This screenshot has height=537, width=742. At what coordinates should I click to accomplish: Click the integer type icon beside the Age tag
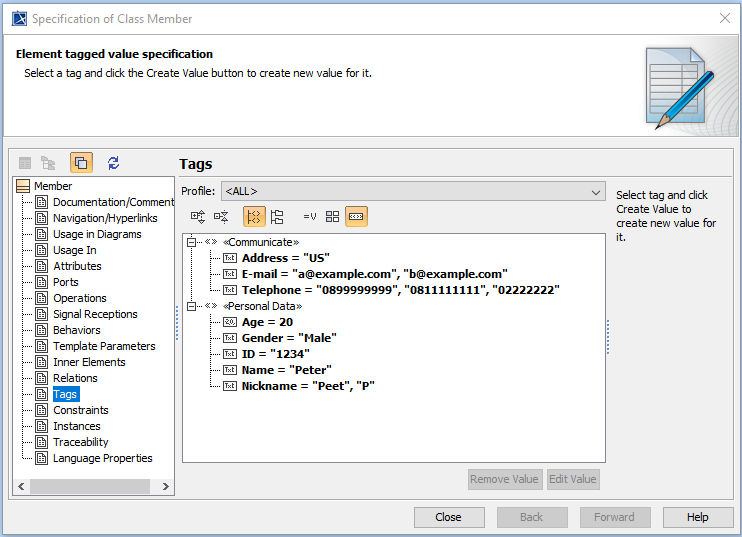click(230, 322)
